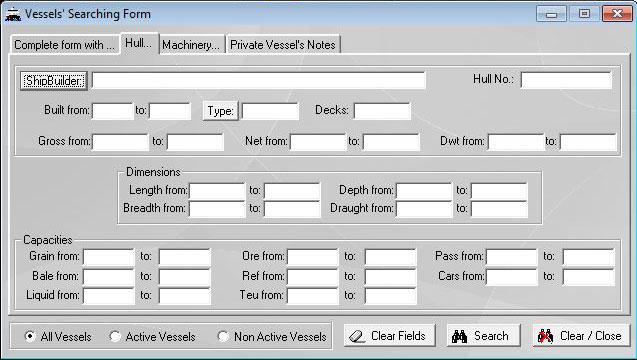The height and width of the screenshot is (360, 637).
Task: Click the Hull No. input field
Action: [x=566, y=80]
